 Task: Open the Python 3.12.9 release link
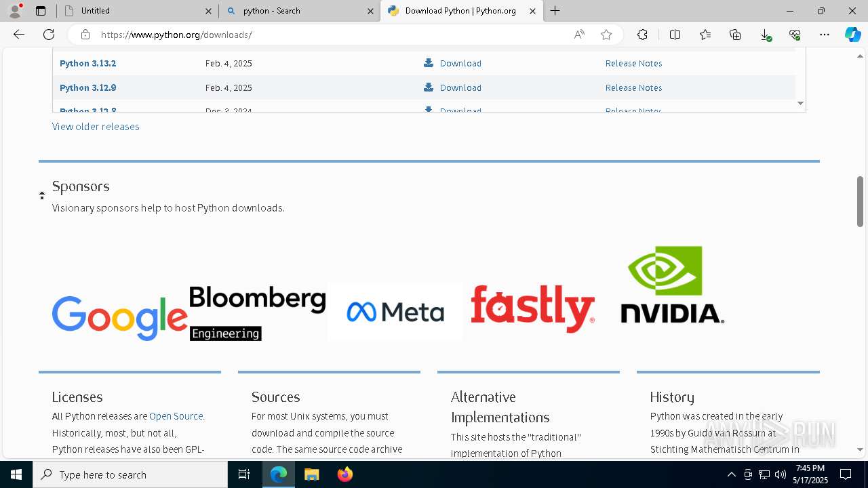click(87, 87)
